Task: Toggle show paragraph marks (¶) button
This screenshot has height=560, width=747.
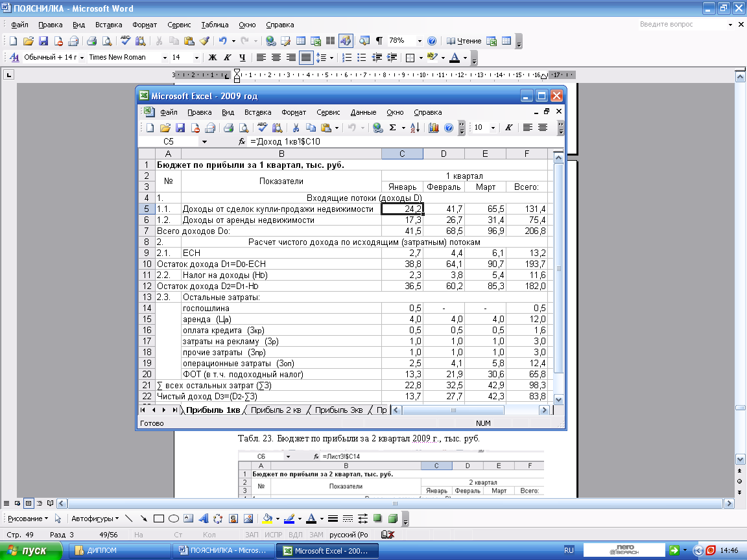Action: (x=379, y=41)
